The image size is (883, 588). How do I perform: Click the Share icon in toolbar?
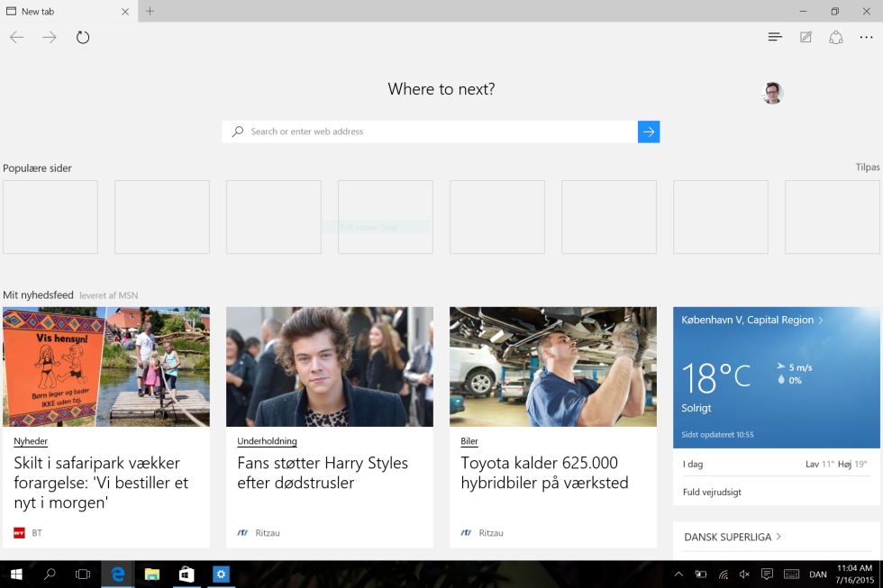(x=836, y=37)
